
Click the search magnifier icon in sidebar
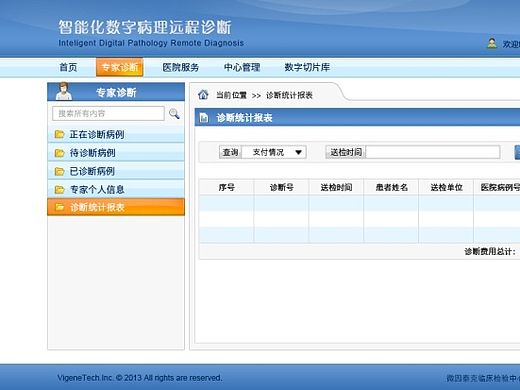[x=174, y=114]
